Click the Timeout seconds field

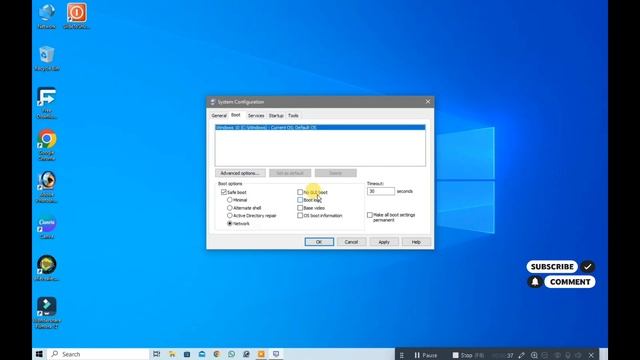tap(381, 191)
